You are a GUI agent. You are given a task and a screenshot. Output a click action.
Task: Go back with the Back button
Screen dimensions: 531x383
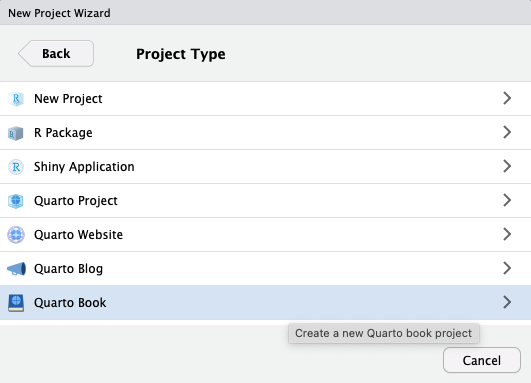(56, 54)
